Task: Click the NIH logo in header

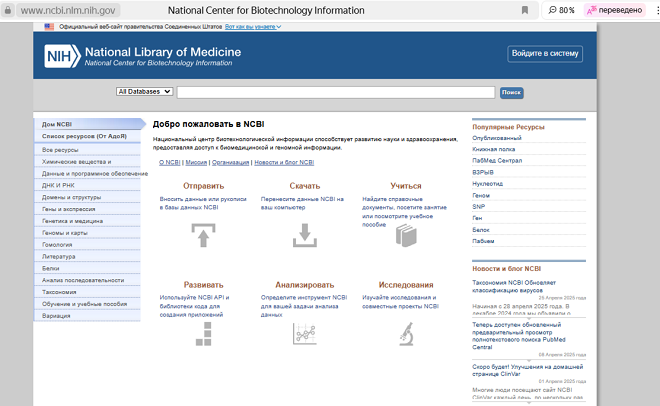Action: 62,56
